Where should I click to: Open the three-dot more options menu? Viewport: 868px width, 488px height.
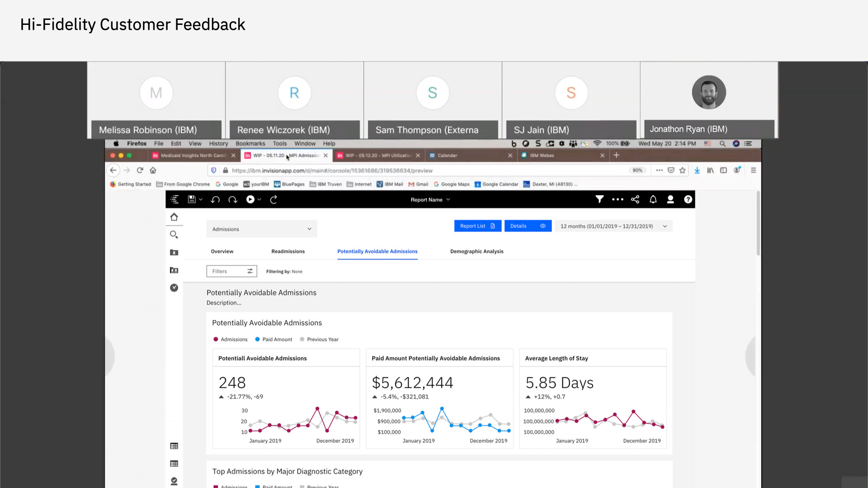tap(618, 199)
